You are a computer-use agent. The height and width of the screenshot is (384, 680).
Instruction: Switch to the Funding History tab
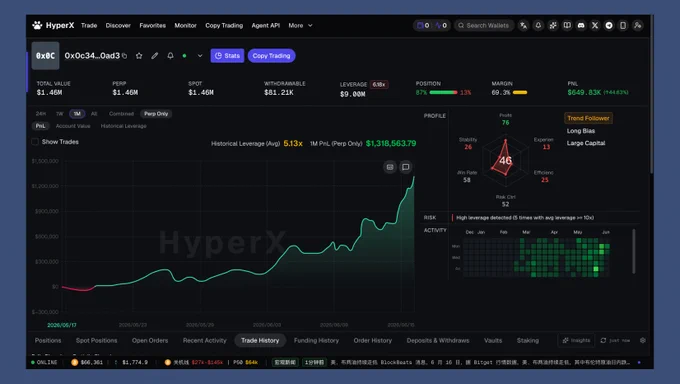(x=316, y=341)
